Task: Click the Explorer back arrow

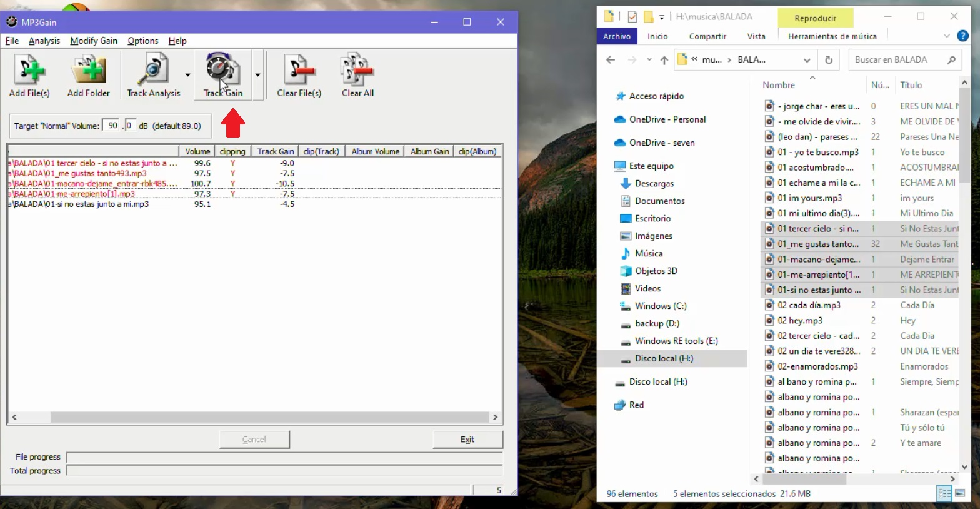Action: click(x=611, y=60)
